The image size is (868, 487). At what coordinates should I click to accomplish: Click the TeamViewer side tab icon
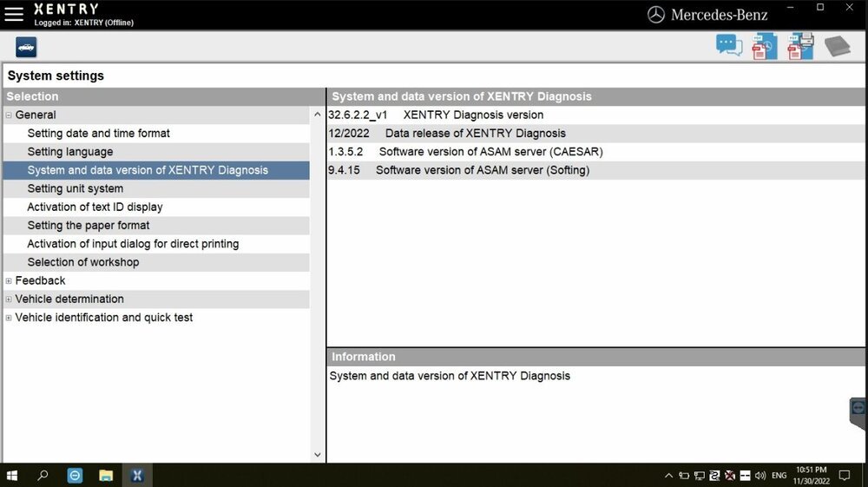pyautogui.click(x=858, y=408)
